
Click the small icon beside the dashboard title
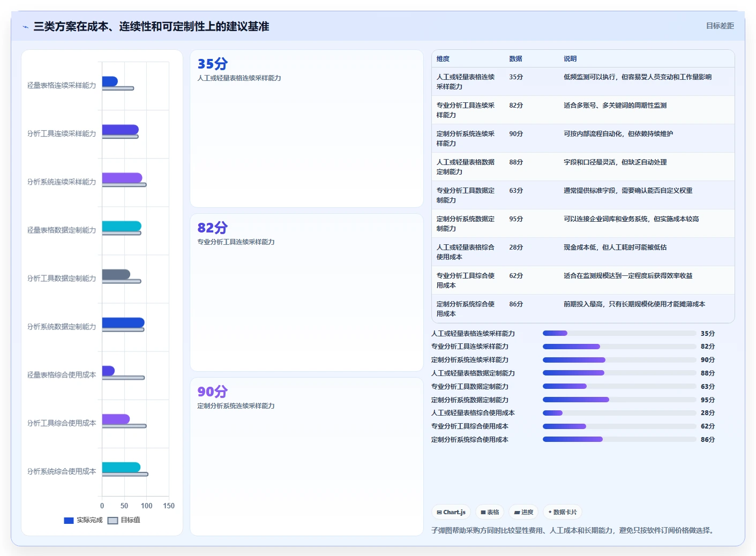[x=25, y=27]
